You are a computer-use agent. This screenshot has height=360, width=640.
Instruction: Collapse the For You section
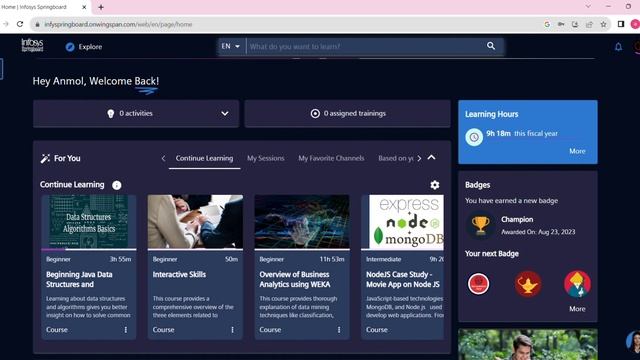431,158
